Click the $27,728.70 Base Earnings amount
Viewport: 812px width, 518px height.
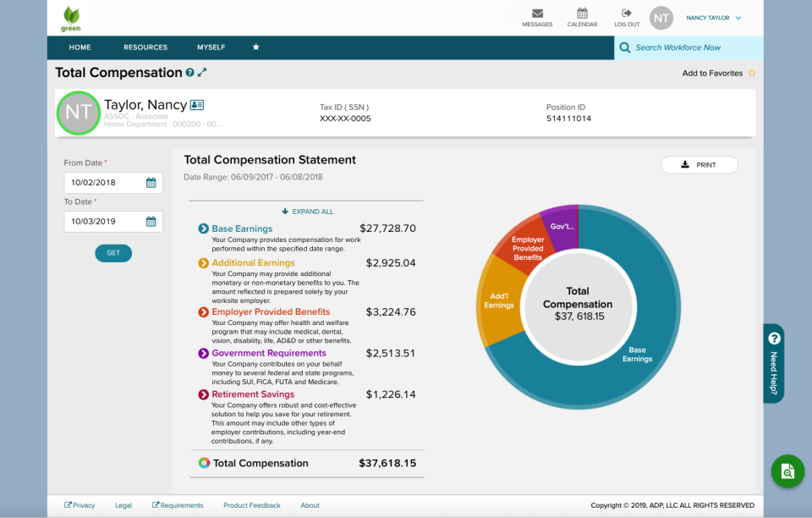[388, 229]
